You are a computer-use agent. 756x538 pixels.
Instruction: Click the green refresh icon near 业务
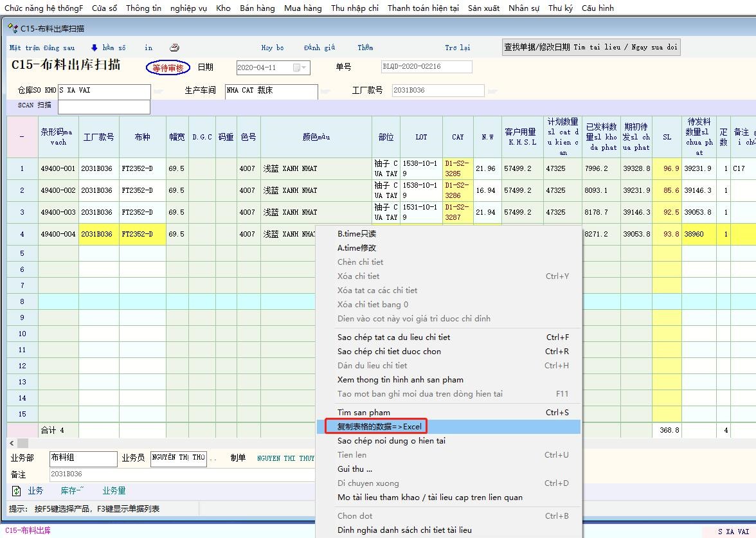click(x=17, y=491)
